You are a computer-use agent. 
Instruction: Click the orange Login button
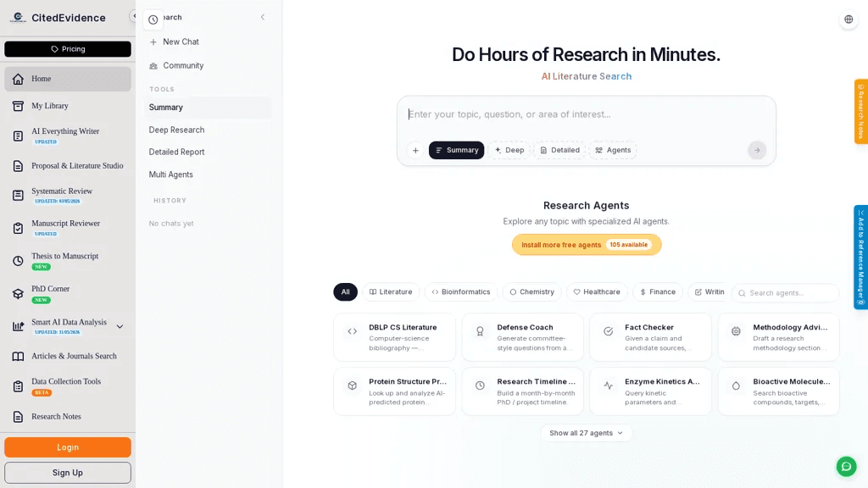point(68,447)
